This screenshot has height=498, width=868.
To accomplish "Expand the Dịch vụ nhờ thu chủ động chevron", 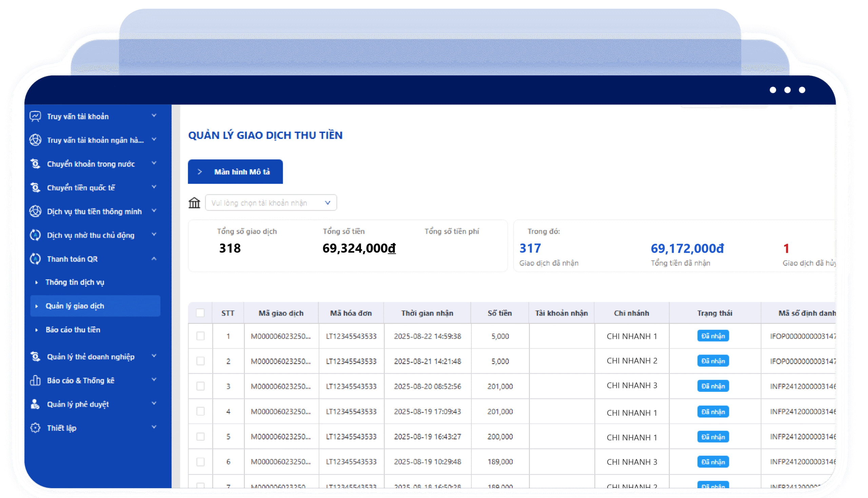I will [154, 235].
